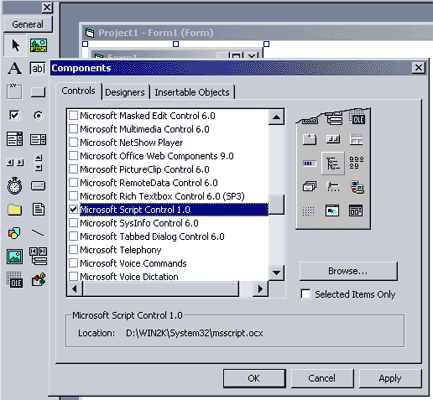Select the Pointer tool in toolbox

pyautogui.click(x=15, y=45)
